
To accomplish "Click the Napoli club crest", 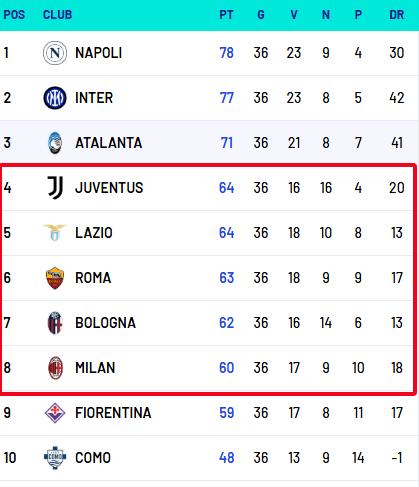I will pos(55,53).
